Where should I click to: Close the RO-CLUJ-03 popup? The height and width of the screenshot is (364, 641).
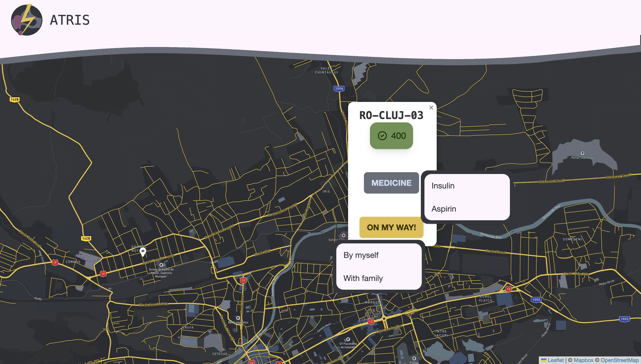click(431, 108)
